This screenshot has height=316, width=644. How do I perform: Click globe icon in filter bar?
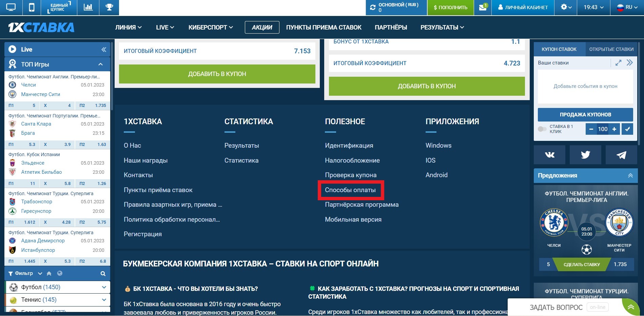(60, 273)
